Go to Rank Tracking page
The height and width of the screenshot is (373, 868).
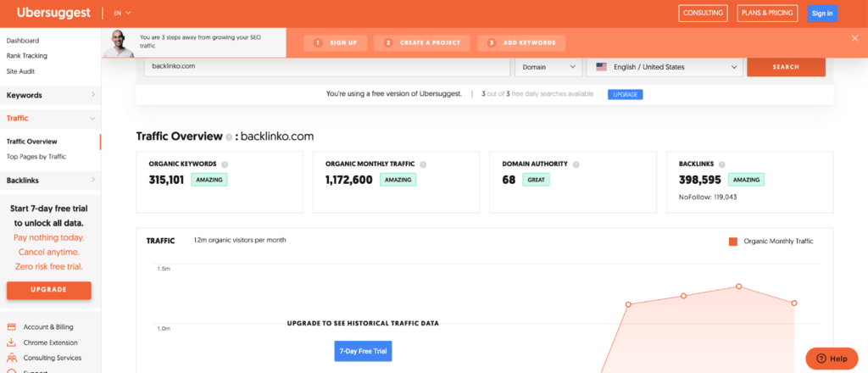pos(27,56)
